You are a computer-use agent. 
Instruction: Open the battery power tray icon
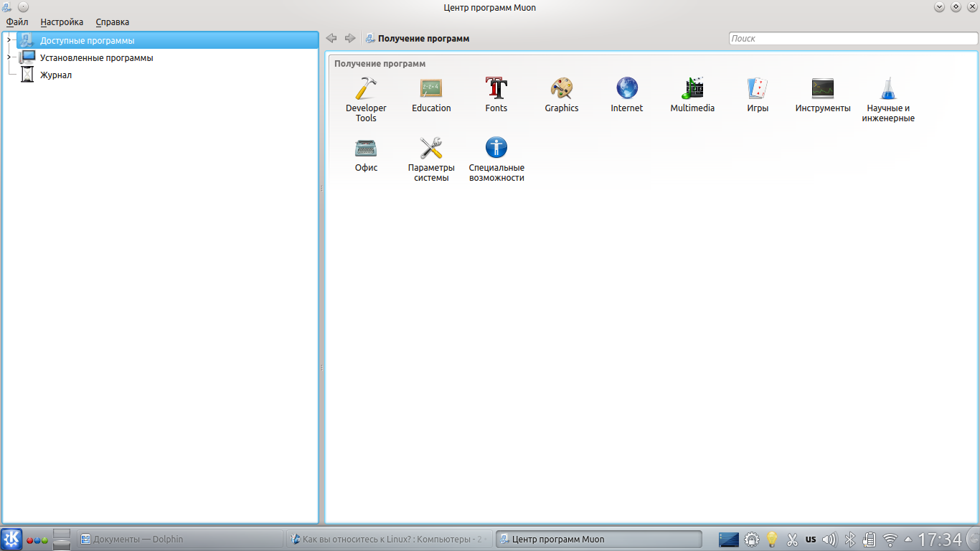(870, 540)
